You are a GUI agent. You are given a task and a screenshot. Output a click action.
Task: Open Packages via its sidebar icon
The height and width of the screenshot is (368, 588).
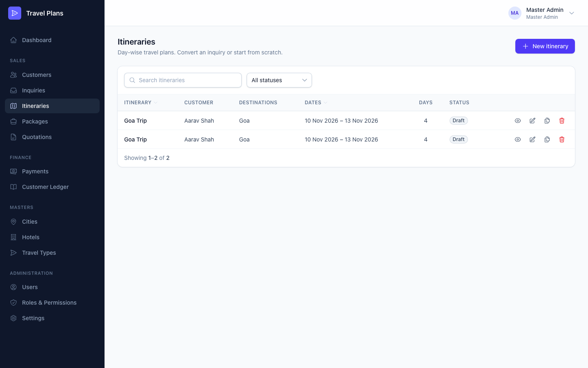click(13, 121)
